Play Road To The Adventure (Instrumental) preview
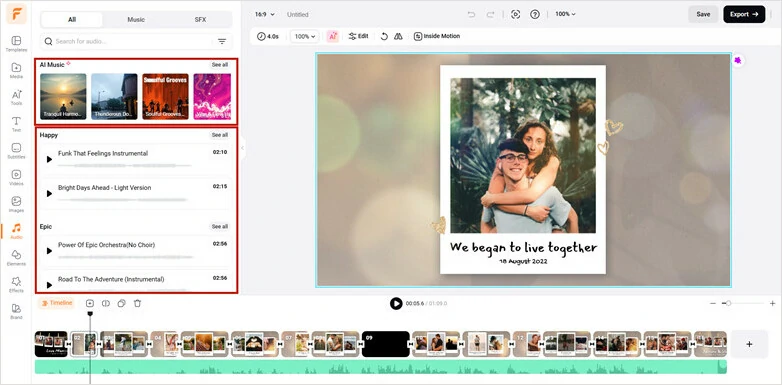This screenshot has width=782, height=385. (x=49, y=285)
